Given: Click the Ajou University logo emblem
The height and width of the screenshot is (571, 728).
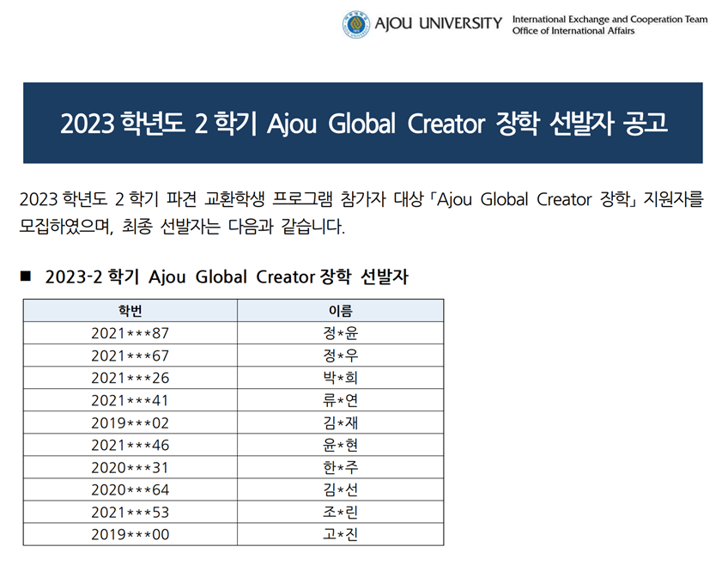Looking at the screenshot, I should tap(356, 24).
